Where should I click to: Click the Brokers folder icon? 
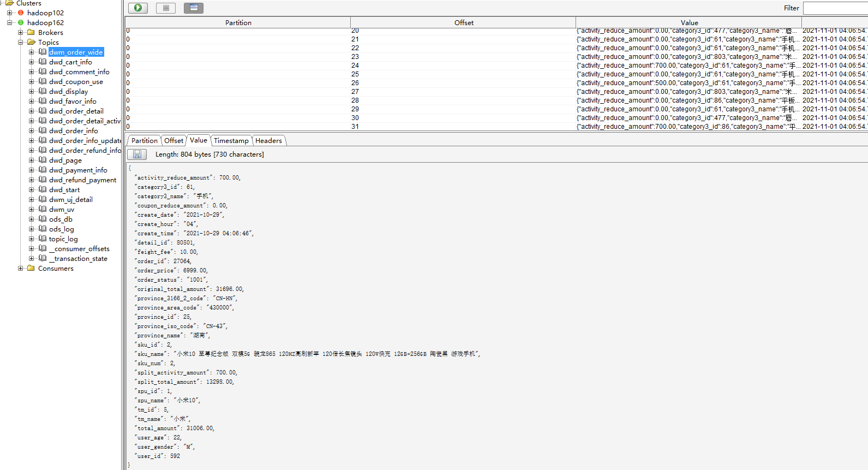coord(31,32)
